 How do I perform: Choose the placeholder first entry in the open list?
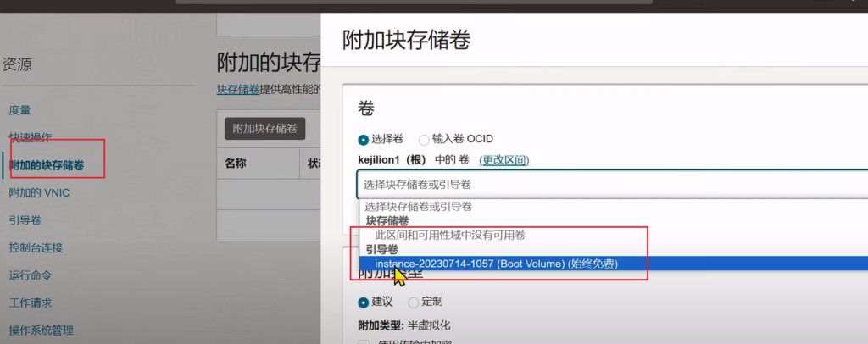[418, 206]
